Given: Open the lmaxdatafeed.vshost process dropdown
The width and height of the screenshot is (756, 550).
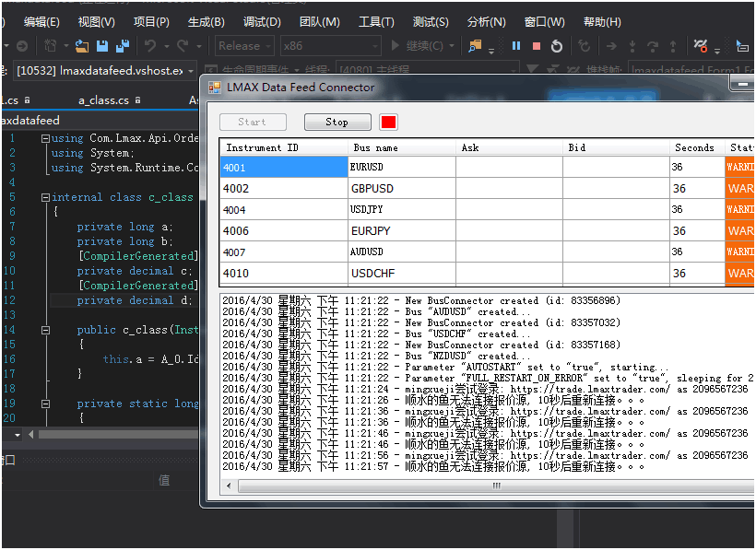Looking at the screenshot, I should (104, 71).
